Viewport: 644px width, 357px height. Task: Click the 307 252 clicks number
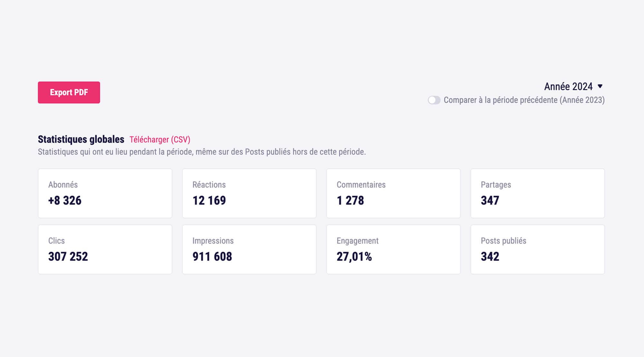point(68,256)
